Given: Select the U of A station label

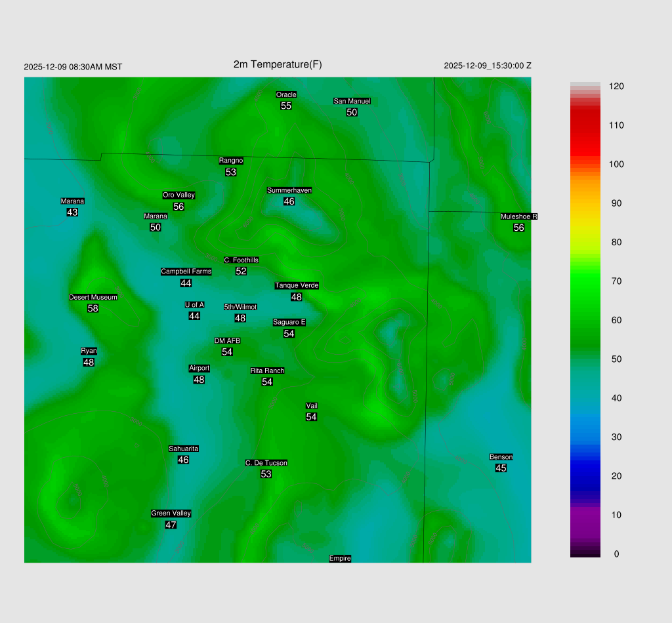Looking at the screenshot, I should tap(194, 305).
